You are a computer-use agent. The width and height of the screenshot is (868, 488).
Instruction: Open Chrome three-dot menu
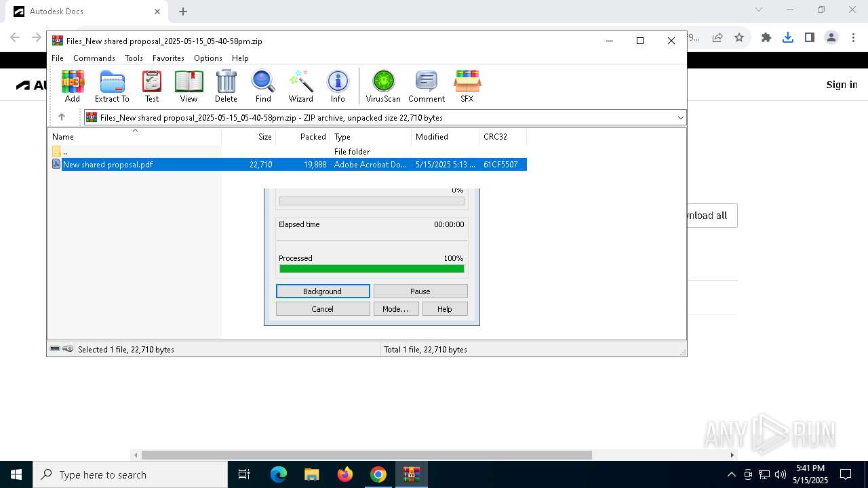(853, 37)
